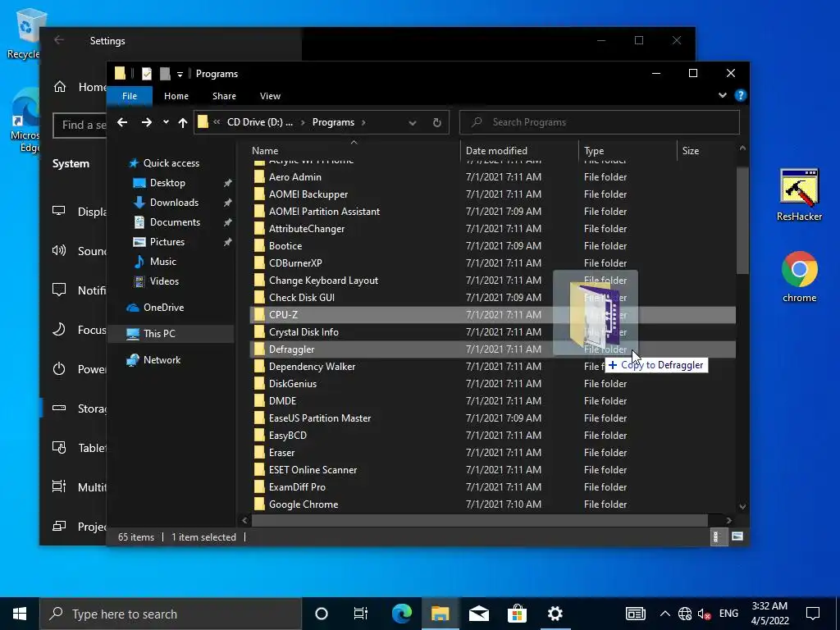Click the Search Programs field
This screenshot has height=630, width=840.
point(600,122)
